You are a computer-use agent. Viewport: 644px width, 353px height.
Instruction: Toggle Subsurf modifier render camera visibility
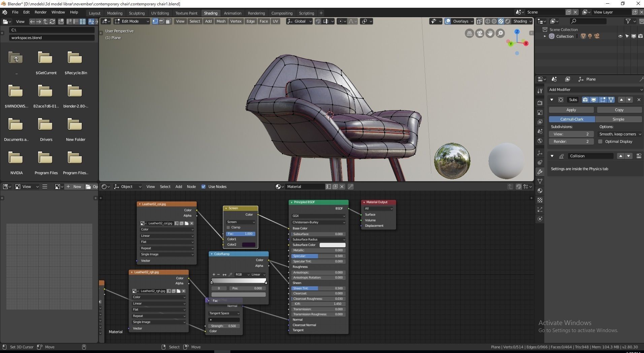585,100
